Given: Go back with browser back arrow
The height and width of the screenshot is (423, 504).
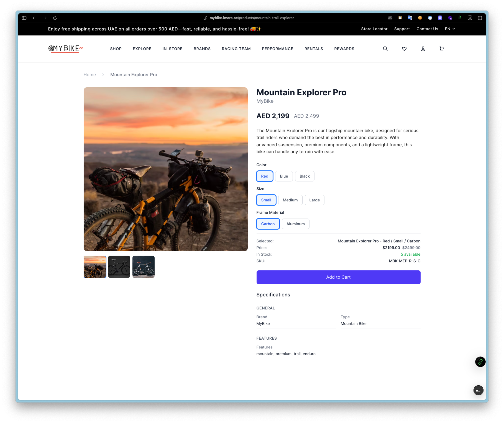Looking at the screenshot, I should [x=34, y=18].
